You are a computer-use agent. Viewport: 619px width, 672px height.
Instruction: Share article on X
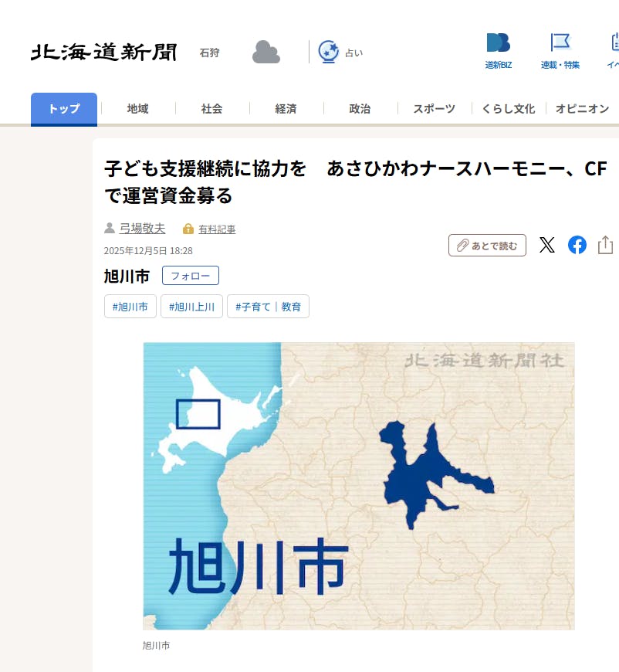tap(547, 245)
